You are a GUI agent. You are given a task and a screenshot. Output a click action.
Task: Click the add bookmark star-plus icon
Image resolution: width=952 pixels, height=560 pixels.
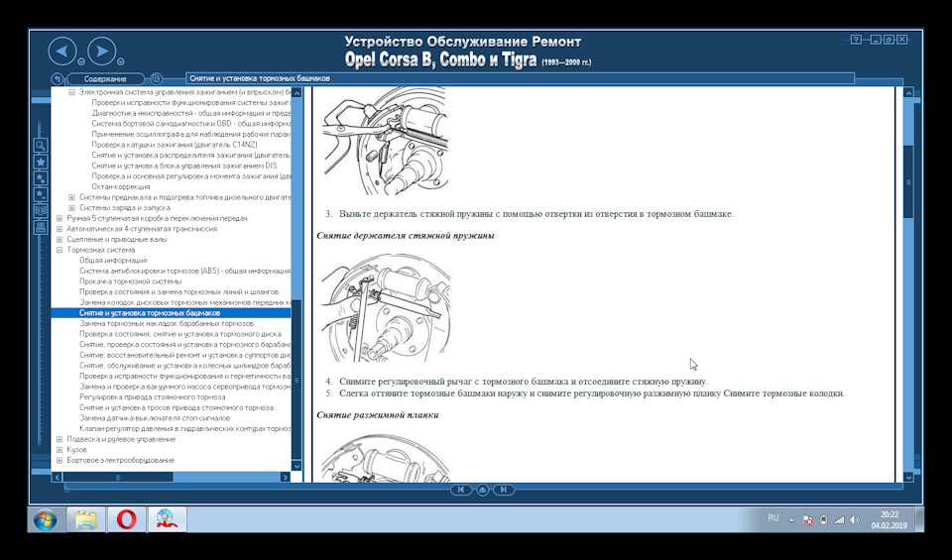click(x=40, y=178)
